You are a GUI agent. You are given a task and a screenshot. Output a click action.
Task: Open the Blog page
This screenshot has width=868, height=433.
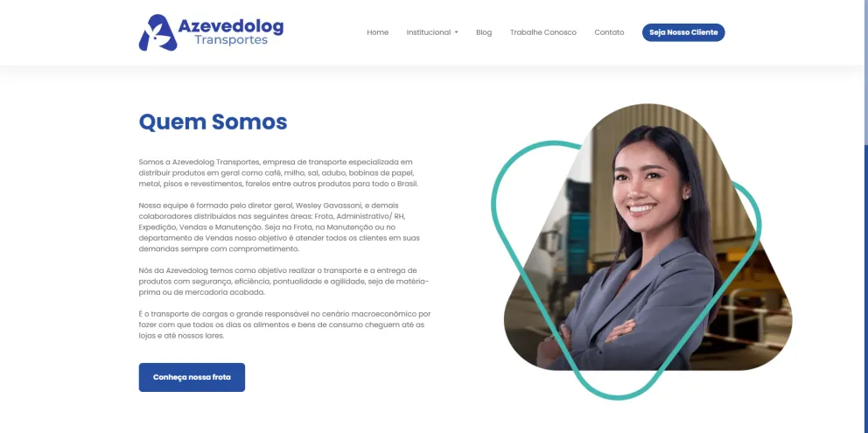tap(484, 32)
